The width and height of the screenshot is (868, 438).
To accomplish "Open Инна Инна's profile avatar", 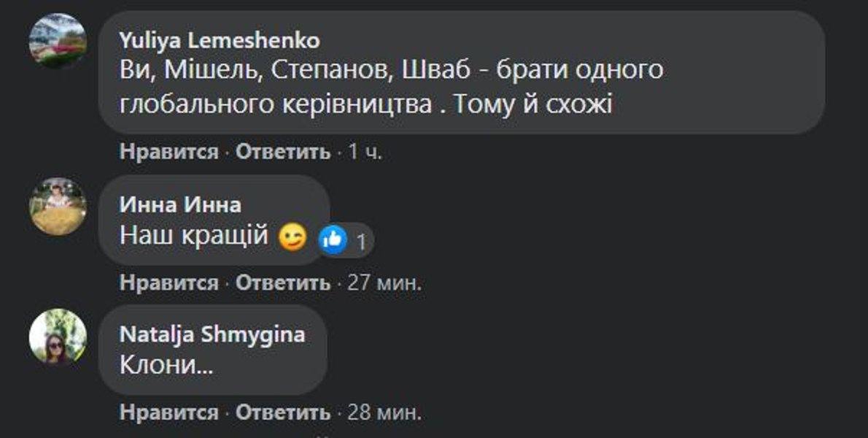I will tap(58, 206).
